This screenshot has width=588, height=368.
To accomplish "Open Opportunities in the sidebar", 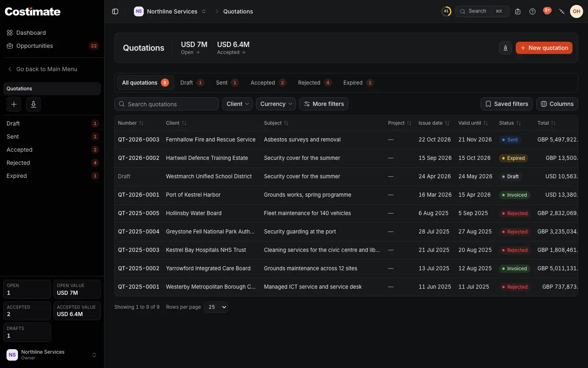I will click(52, 46).
